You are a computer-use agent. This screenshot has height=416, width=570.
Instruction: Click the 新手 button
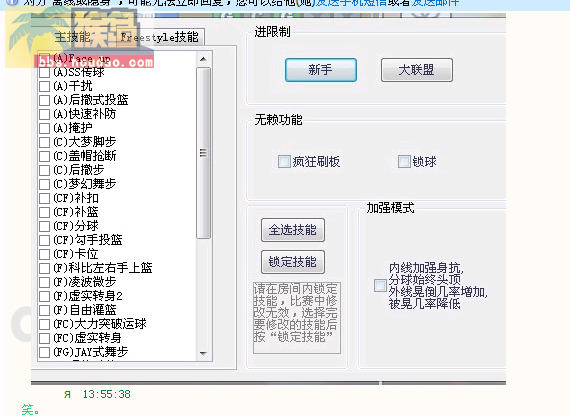[x=321, y=70]
